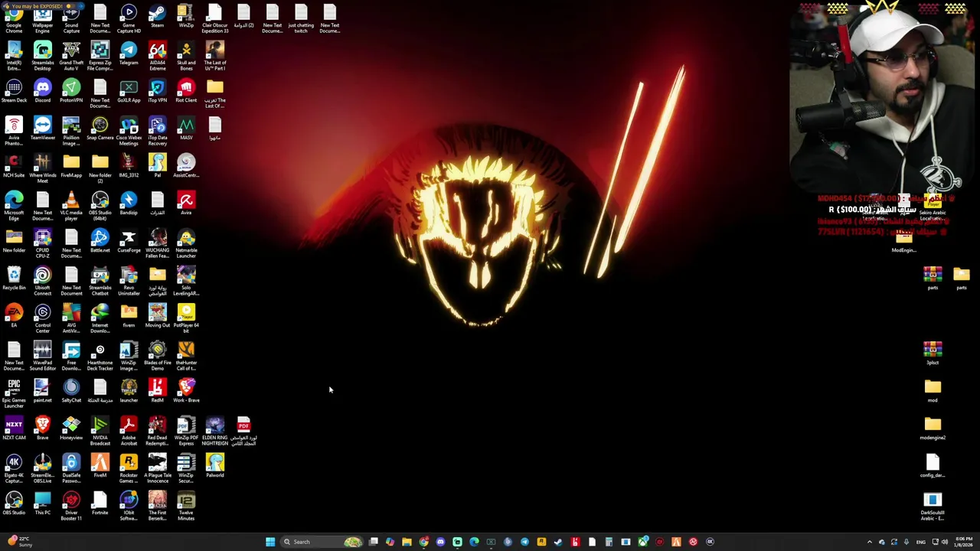
Task: Select the AIDA64 Extreme shortcut
Action: pyautogui.click(x=157, y=56)
